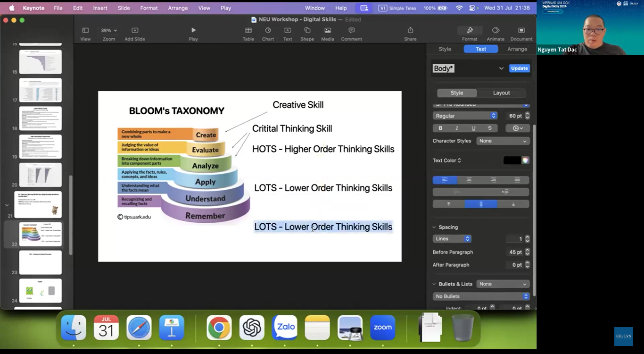The width and height of the screenshot is (644, 354).
Task: Open Finder from the Dock
Action: tap(74, 328)
